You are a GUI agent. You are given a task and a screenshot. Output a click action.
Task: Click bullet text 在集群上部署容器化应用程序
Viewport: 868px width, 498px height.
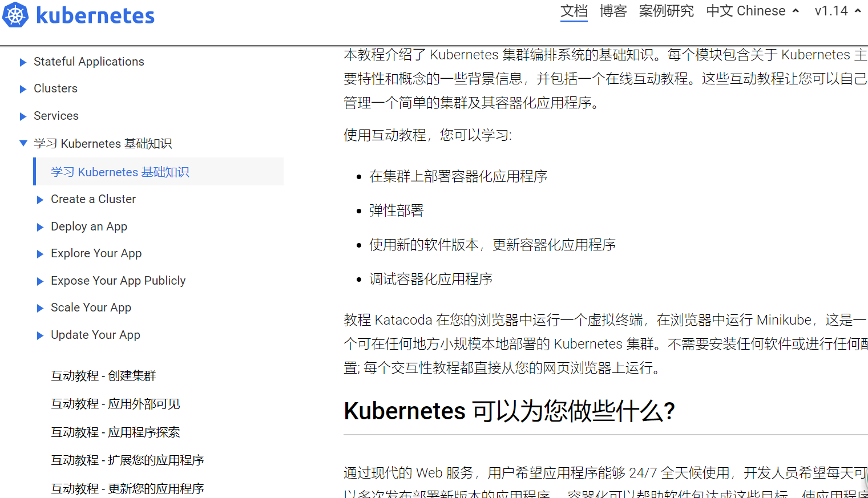point(458,176)
